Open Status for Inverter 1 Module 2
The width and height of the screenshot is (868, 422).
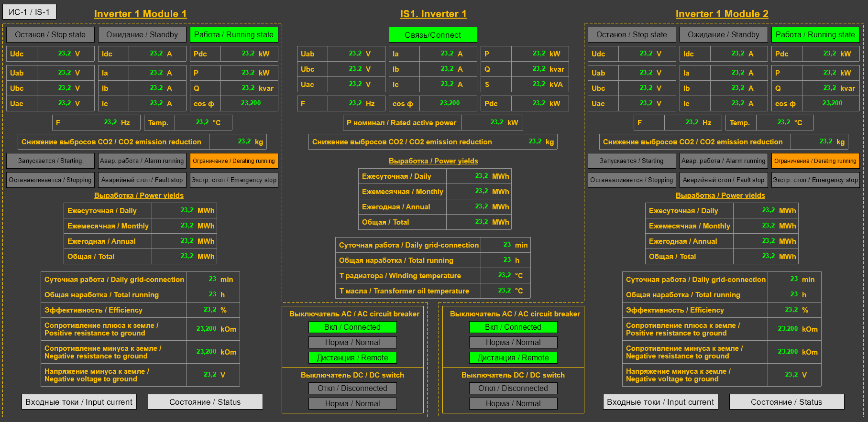tap(787, 402)
